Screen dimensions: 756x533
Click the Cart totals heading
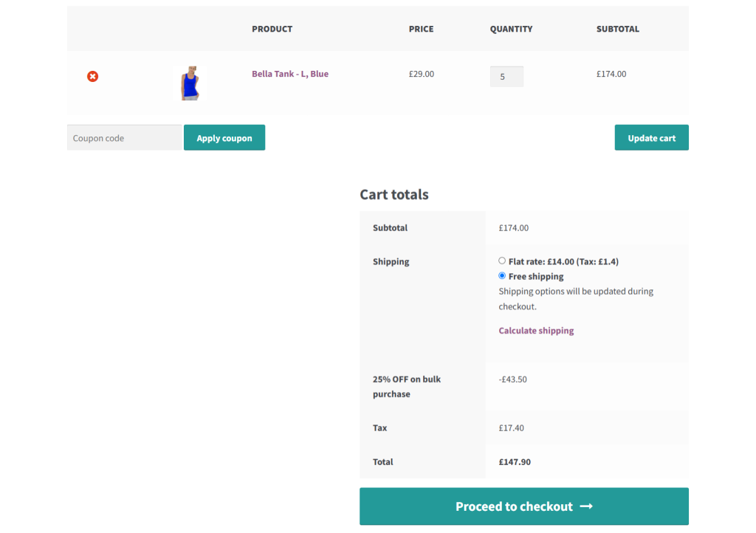[394, 194]
